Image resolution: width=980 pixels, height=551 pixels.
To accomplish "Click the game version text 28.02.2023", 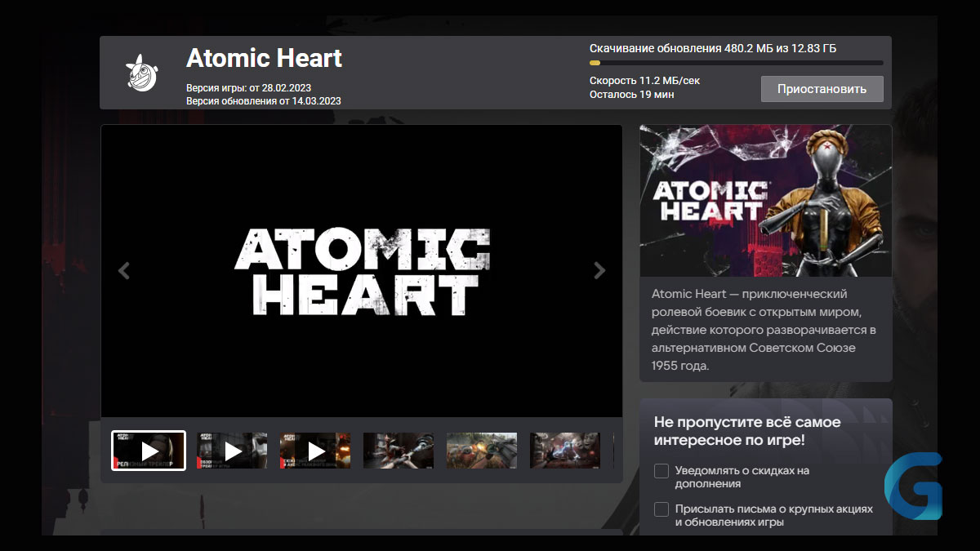I will [248, 87].
